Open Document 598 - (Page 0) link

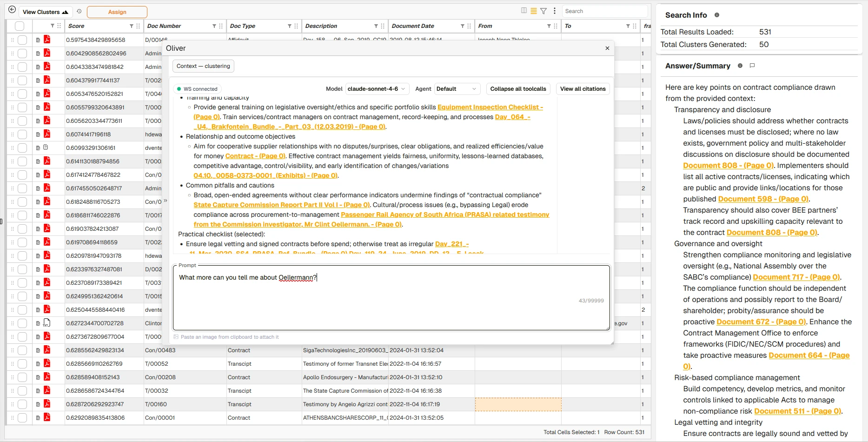763,199
